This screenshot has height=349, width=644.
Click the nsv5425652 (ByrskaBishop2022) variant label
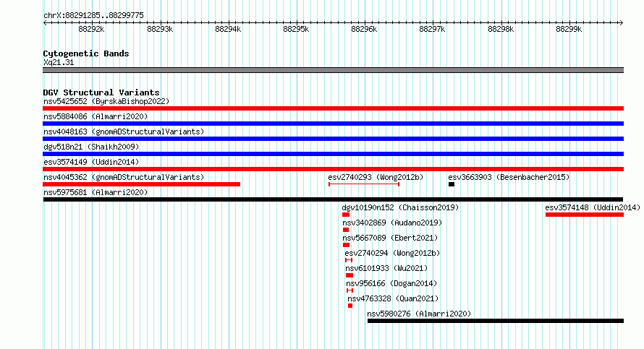106,101
